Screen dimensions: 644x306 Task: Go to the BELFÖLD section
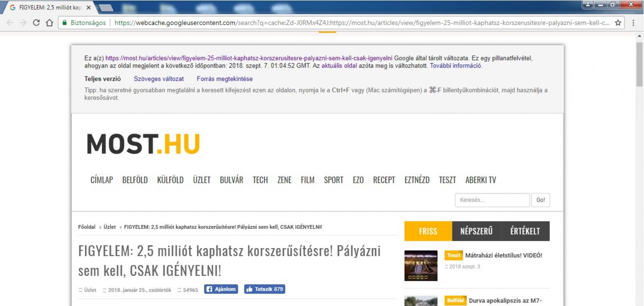click(x=135, y=180)
